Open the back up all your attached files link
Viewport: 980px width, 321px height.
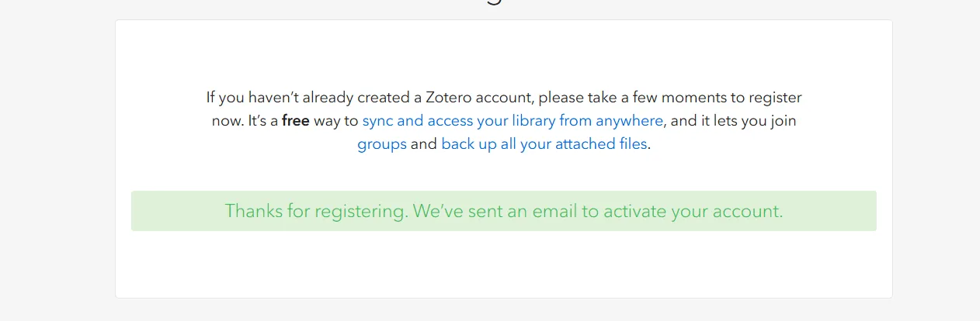pos(544,144)
